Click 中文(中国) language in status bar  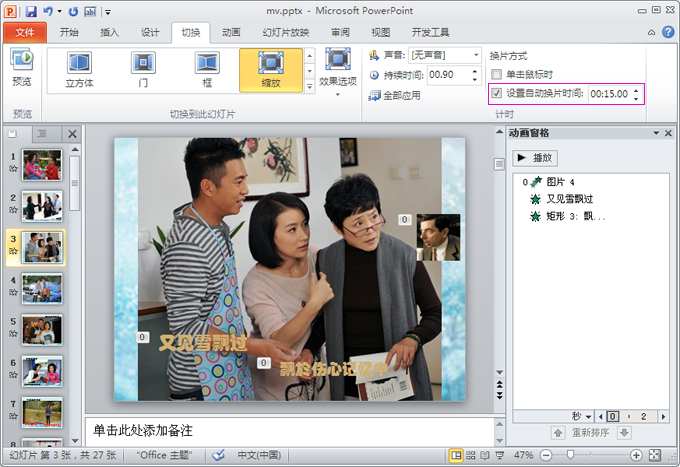[259, 455]
